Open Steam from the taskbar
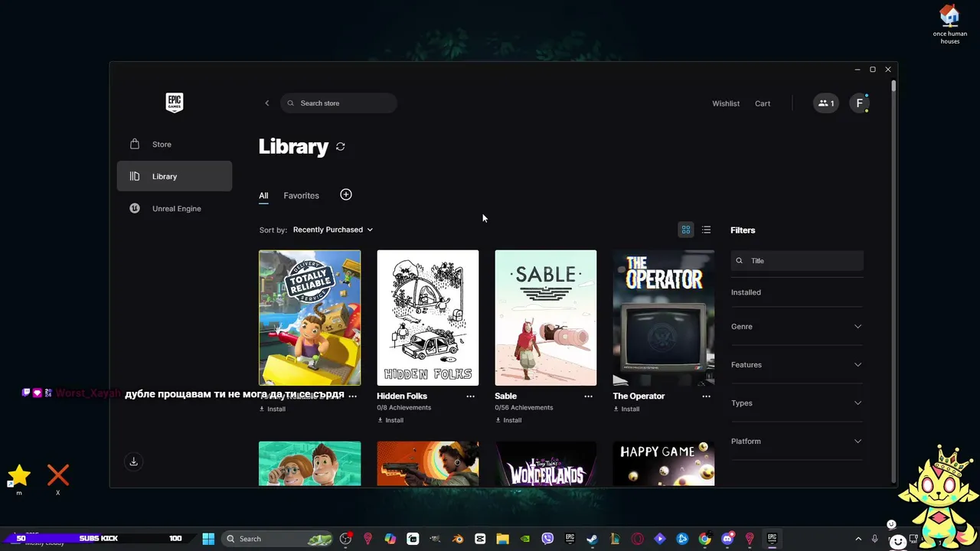The image size is (980, 551). click(x=593, y=539)
